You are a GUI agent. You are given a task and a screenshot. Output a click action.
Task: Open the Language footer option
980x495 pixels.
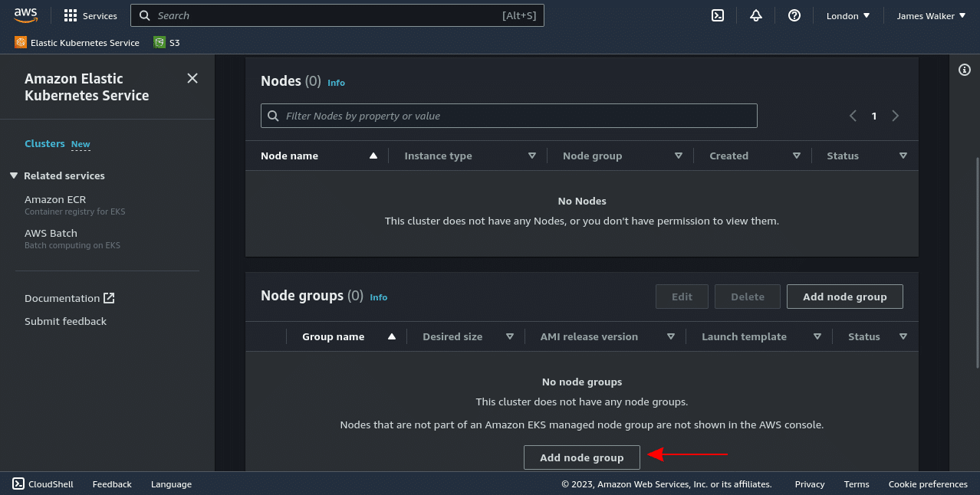171,484
